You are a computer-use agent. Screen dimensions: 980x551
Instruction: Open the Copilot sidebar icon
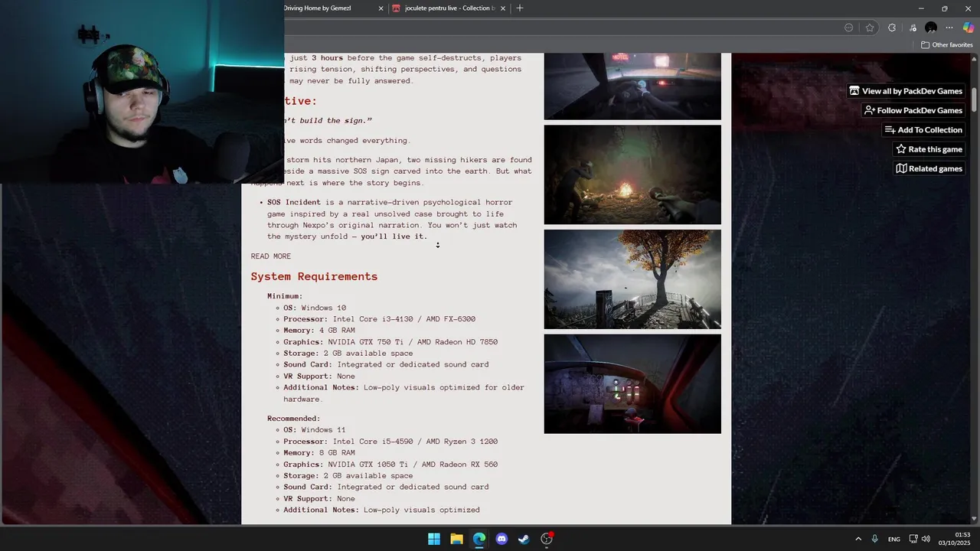(969, 28)
